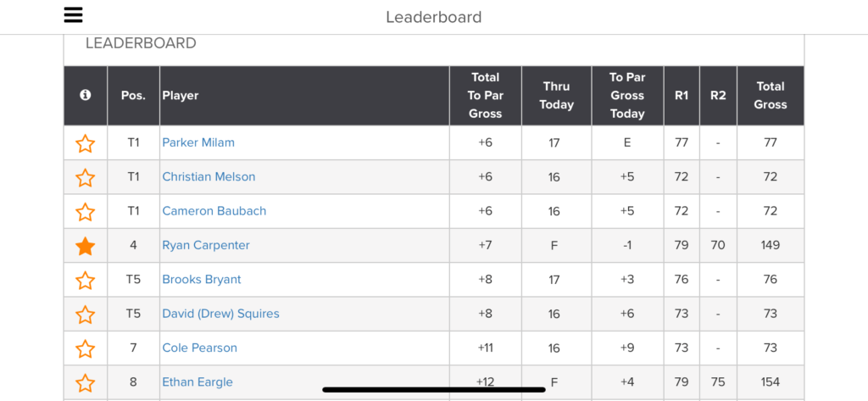The image size is (868, 401).
Task: Add Cole Pearson to favorites star
Action: [86, 348]
